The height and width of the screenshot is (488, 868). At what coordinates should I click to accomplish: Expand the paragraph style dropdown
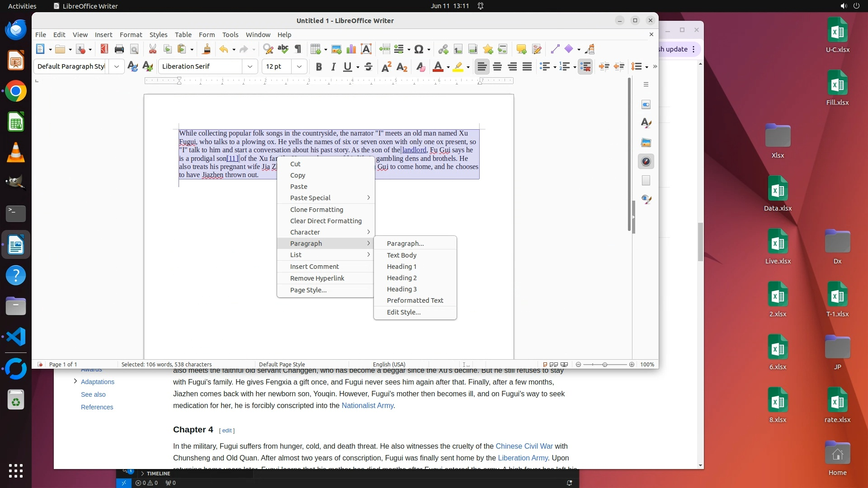coord(116,66)
